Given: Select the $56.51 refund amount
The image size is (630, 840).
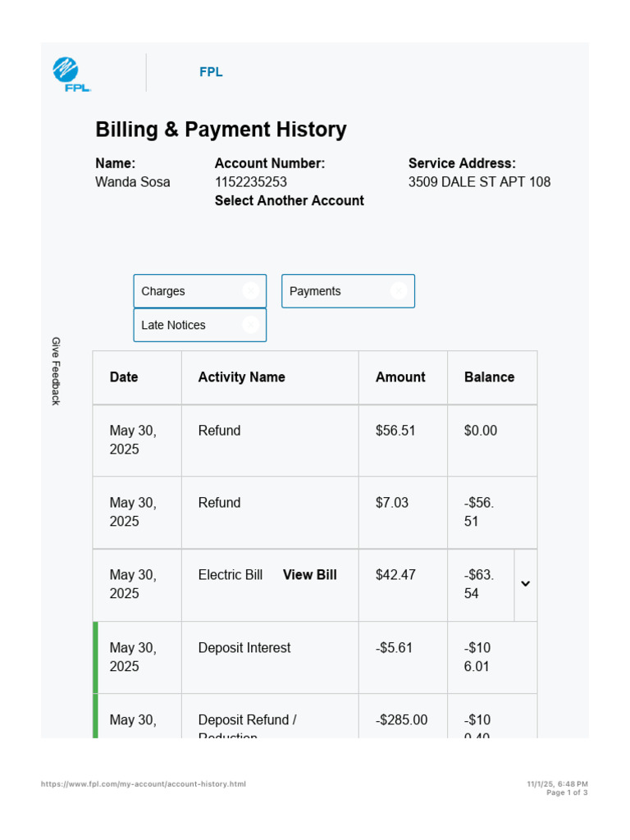Looking at the screenshot, I should pyautogui.click(x=395, y=431).
